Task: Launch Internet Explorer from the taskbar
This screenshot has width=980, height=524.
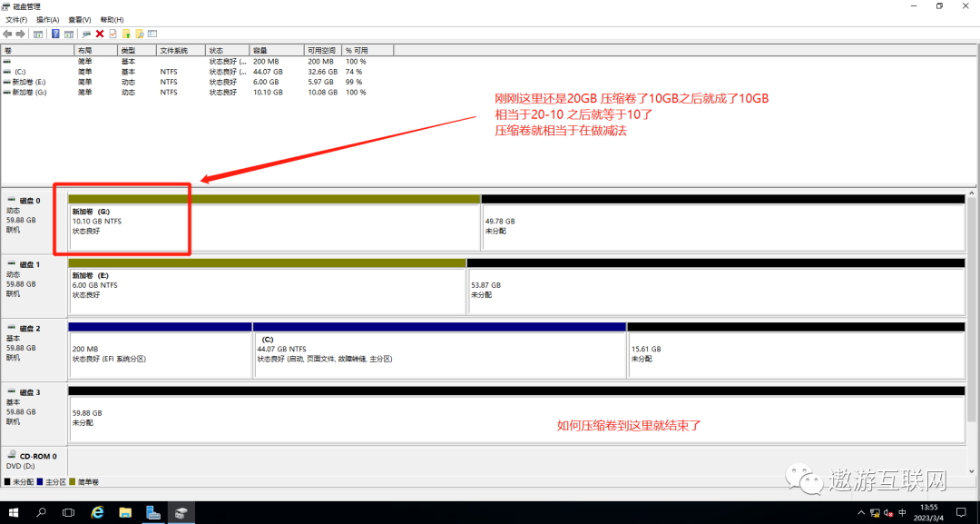Action: (x=97, y=513)
